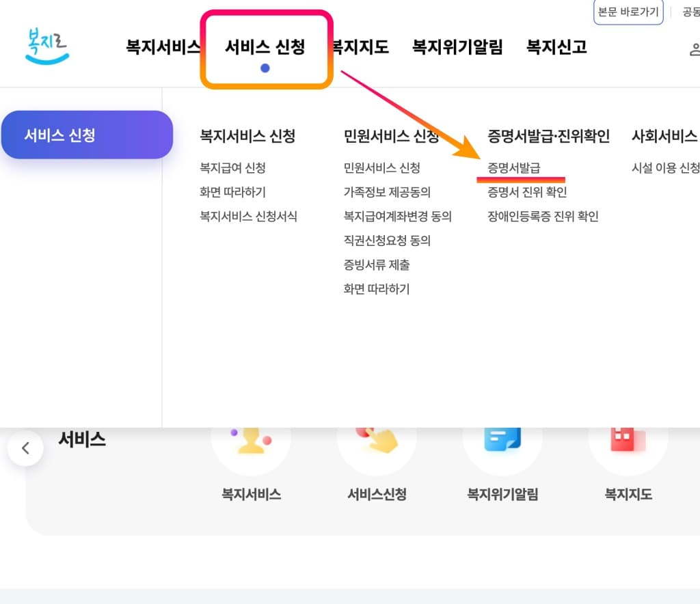Click the 사회서비스 column heading
This screenshot has width=700, height=604.
pyautogui.click(x=665, y=136)
